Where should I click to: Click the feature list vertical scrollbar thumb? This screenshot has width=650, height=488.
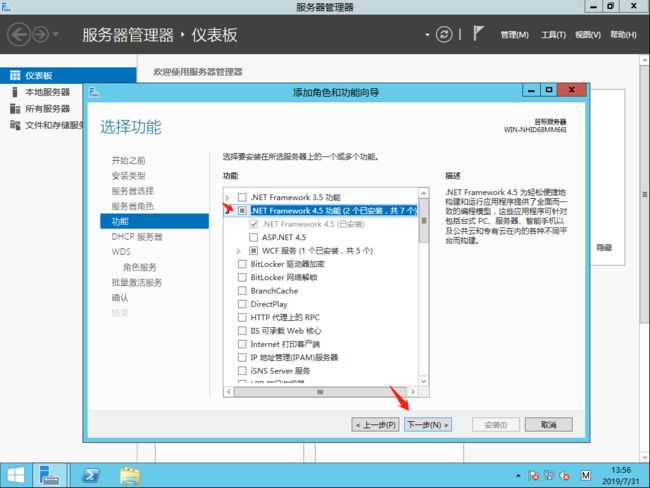[x=424, y=221]
